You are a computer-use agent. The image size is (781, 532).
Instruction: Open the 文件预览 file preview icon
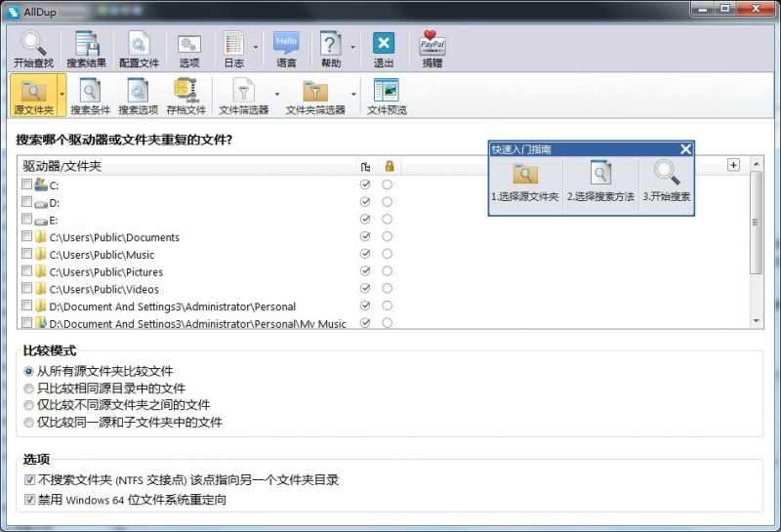coord(387,97)
